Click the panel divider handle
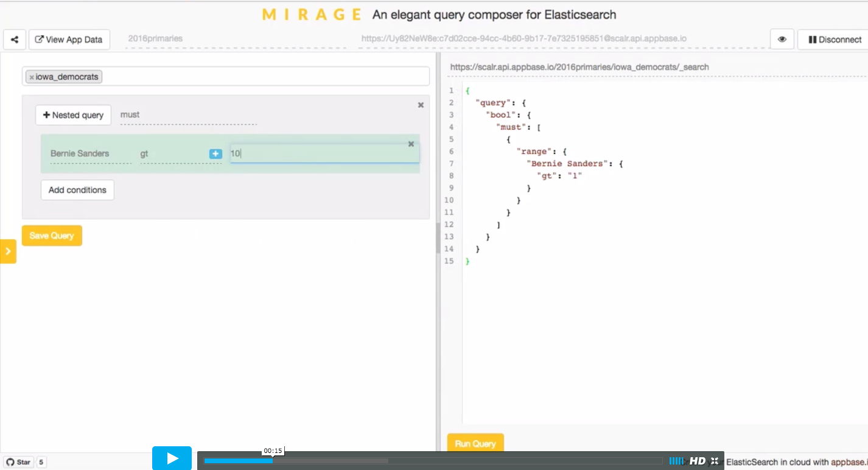This screenshot has height=470, width=868. [x=438, y=237]
